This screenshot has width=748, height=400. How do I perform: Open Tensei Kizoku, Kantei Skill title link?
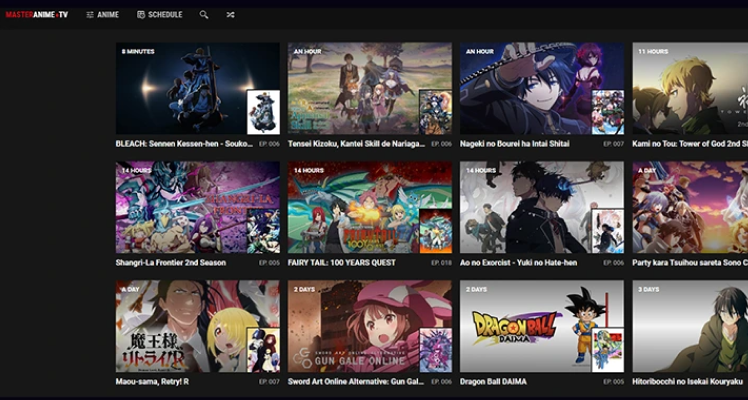pos(355,144)
